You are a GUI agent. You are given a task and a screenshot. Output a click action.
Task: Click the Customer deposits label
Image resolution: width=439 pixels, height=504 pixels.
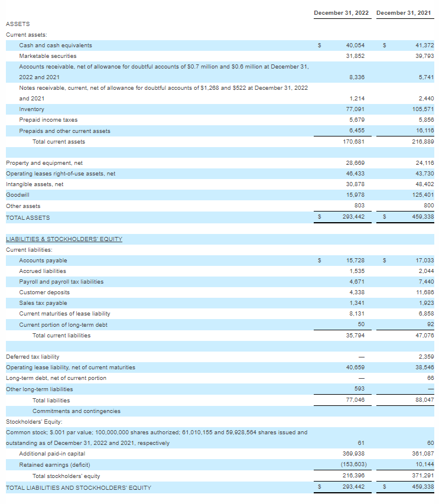[x=44, y=292]
